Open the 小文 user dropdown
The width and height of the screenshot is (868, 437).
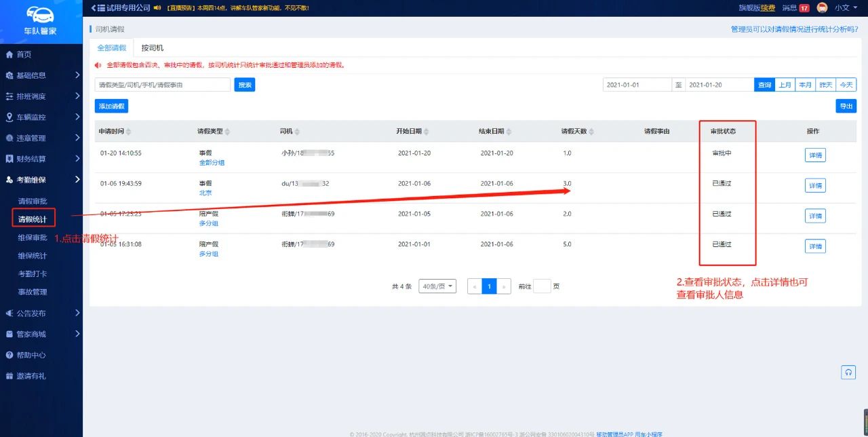pos(846,8)
